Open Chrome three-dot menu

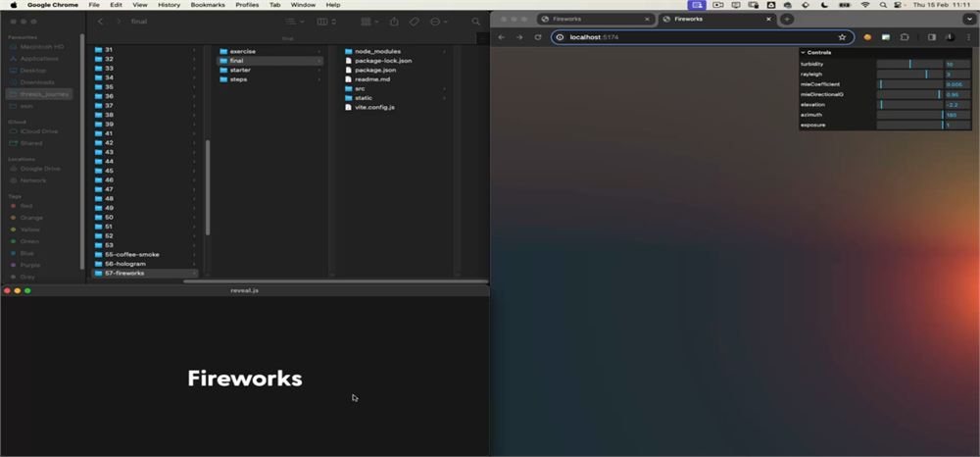coord(968,37)
